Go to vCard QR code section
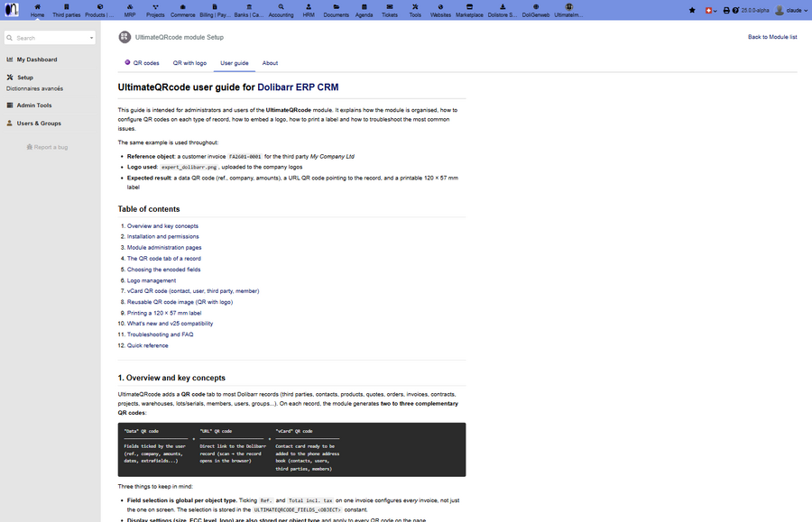Image resolution: width=812 pixels, height=522 pixels. pyautogui.click(x=193, y=290)
